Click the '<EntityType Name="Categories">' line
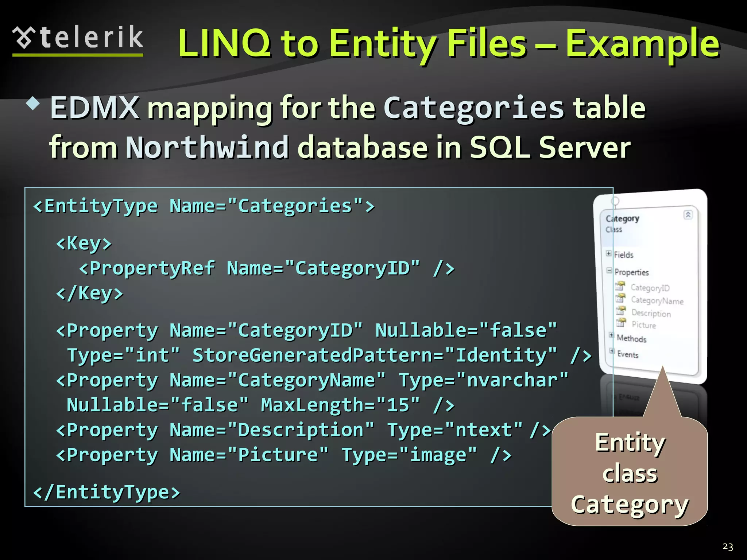Viewport: 747px width, 560px height. coord(204,206)
